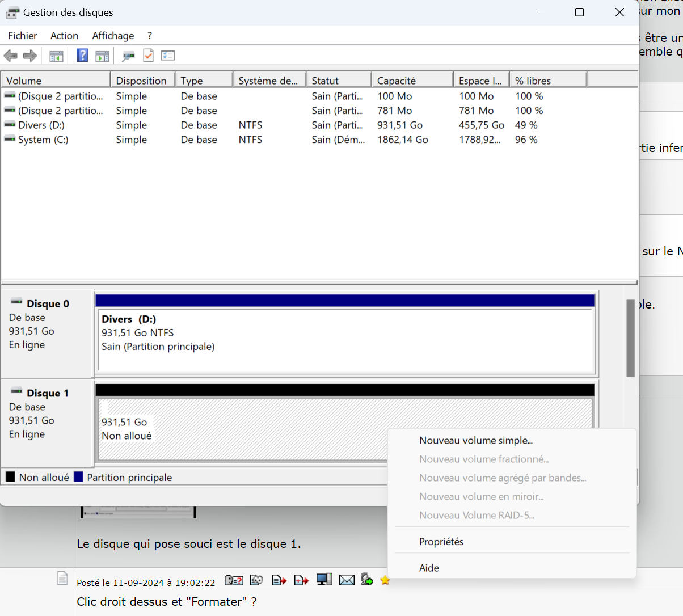Click the forward arrow toolbar icon
This screenshot has width=683, height=616.
[x=30, y=56]
